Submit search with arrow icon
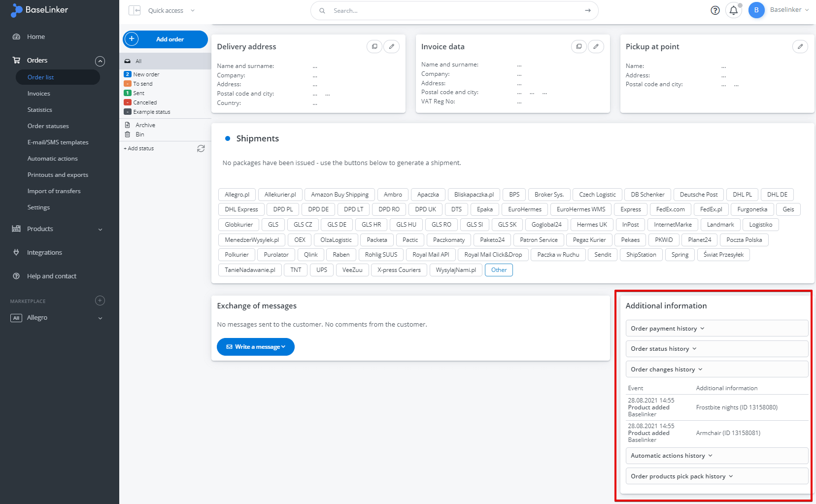 point(588,10)
